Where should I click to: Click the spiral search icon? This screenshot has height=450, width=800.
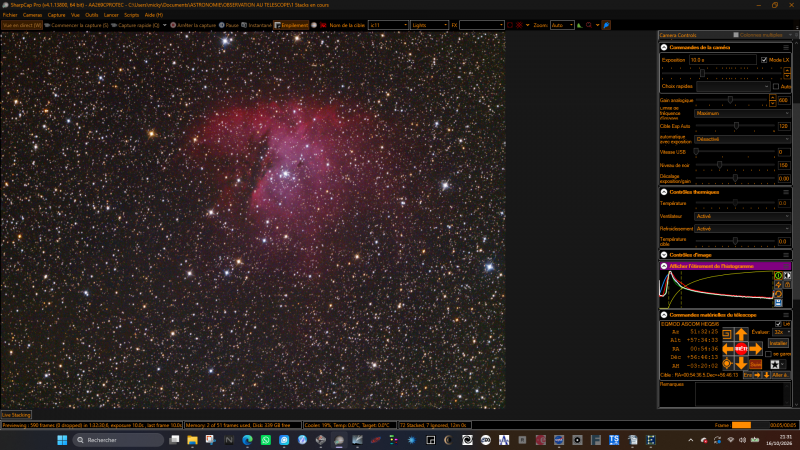coord(728,335)
